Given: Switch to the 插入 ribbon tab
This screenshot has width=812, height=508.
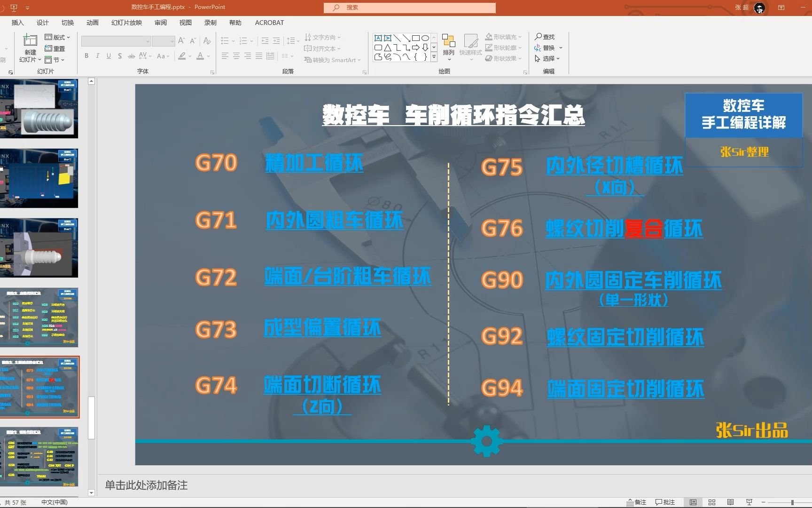Looking at the screenshot, I should click(x=17, y=22).
